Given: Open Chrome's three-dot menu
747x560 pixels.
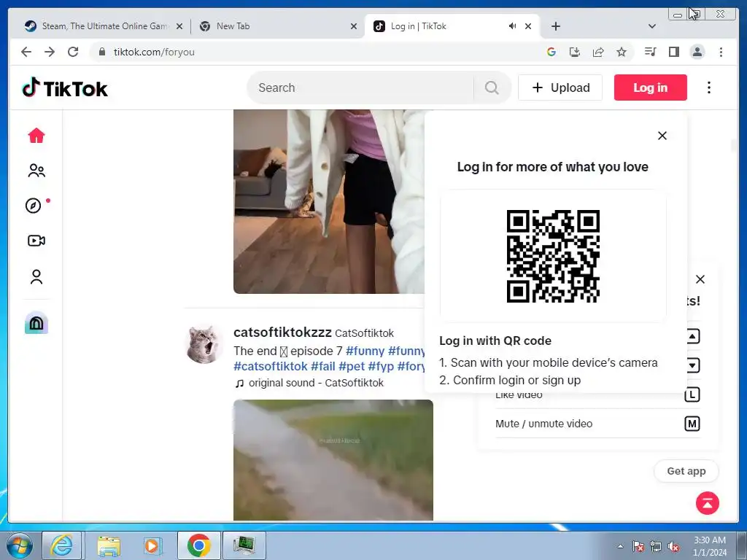Looking at the screenshot, I should point(721,52).
